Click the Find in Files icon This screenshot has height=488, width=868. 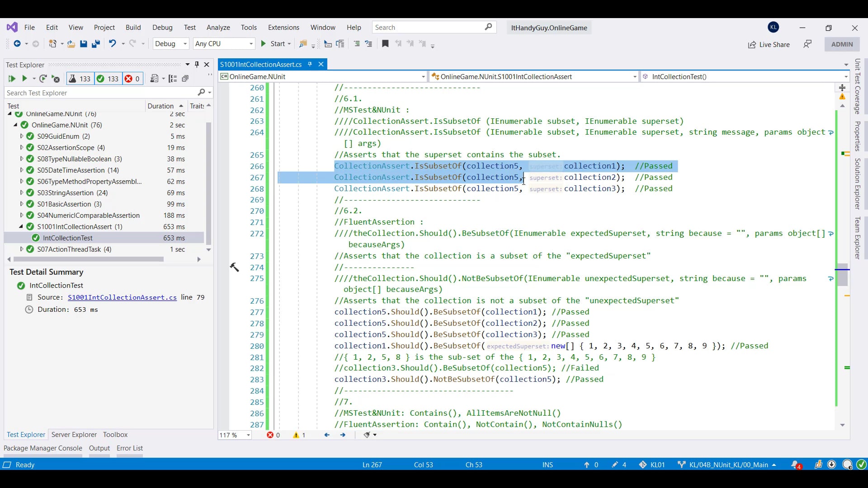point(303,44)
